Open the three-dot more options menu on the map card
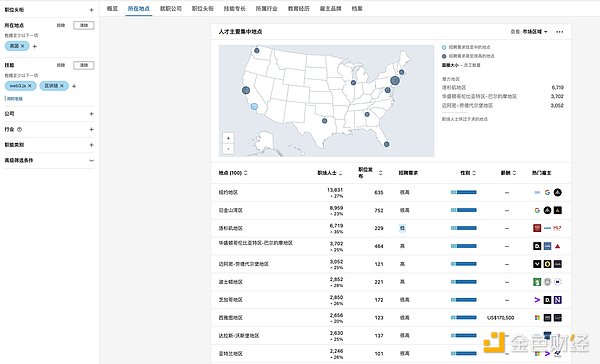This screenshot has height=364, width=600. point(559,32)
